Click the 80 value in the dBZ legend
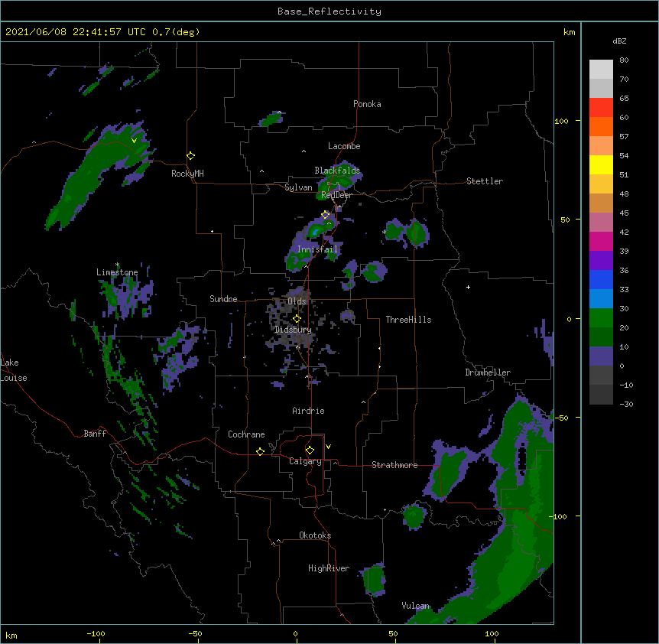Image resolution: width=659 pixels, height=644 pixels. tap(624, 60)
